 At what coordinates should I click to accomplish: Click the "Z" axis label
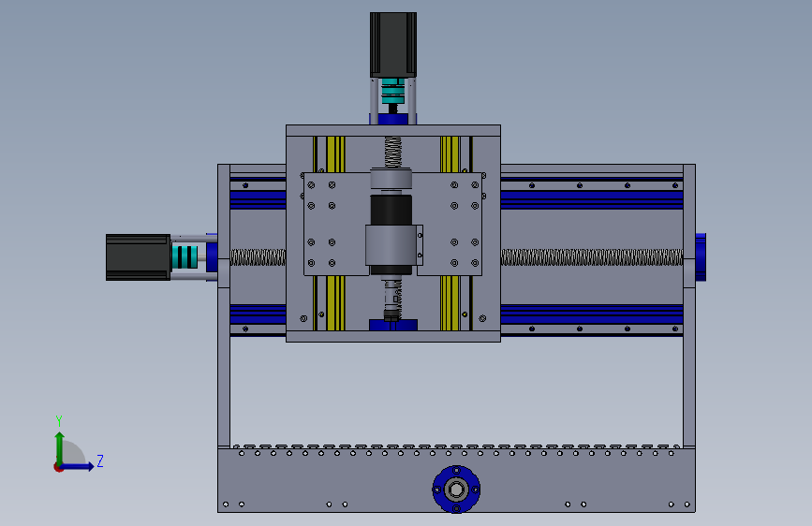click(x=100, y=460)
